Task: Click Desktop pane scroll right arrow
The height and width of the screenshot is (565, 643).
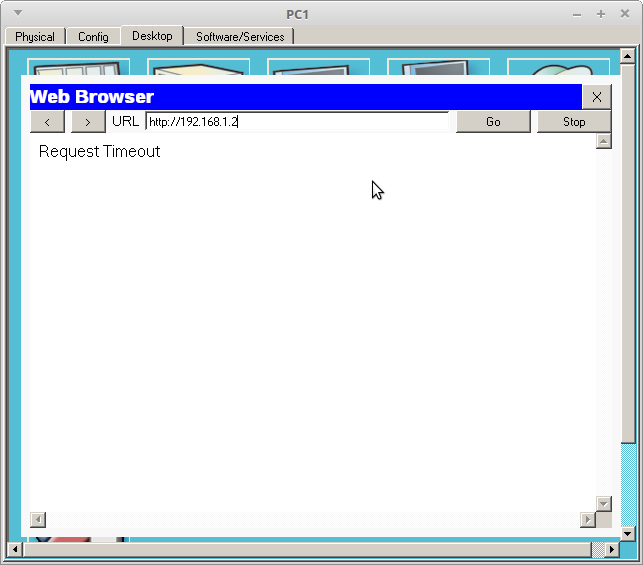Action: [x=612, y=549]
